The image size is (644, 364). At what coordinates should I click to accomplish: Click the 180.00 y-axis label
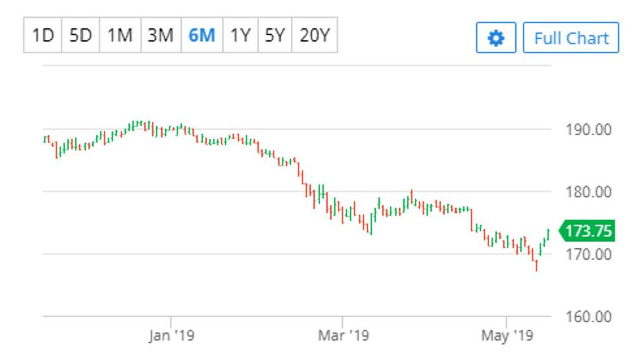point(589,192)
